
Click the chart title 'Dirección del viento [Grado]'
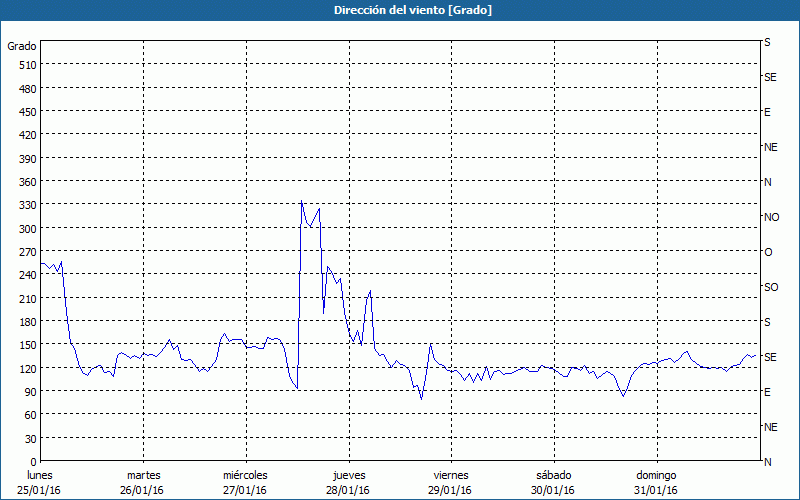pyautogui.click(x=399, y=10)
